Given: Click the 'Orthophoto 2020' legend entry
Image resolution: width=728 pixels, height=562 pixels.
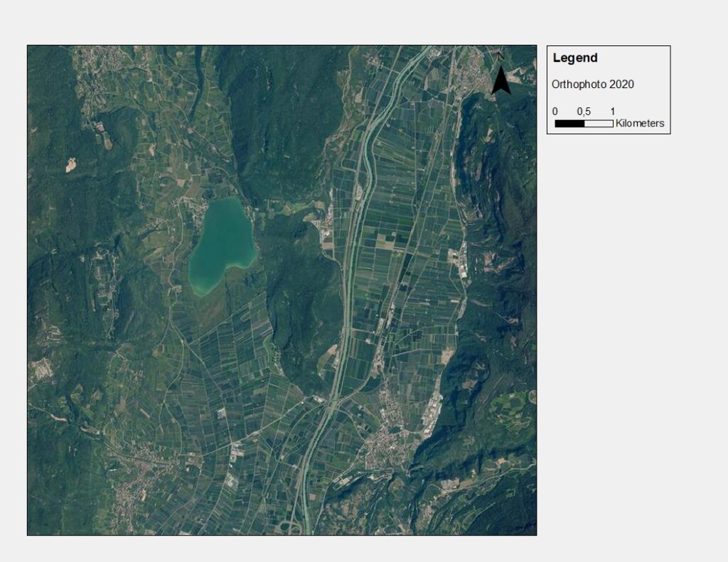Looking at the screenshot, I should point(592,85).
